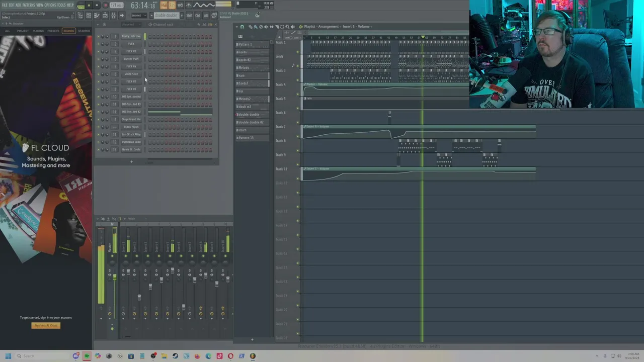This screenshot has width=644, height=362.
Task: Select 'Melody' pattern in the picker
Action: tap(253, 68)
